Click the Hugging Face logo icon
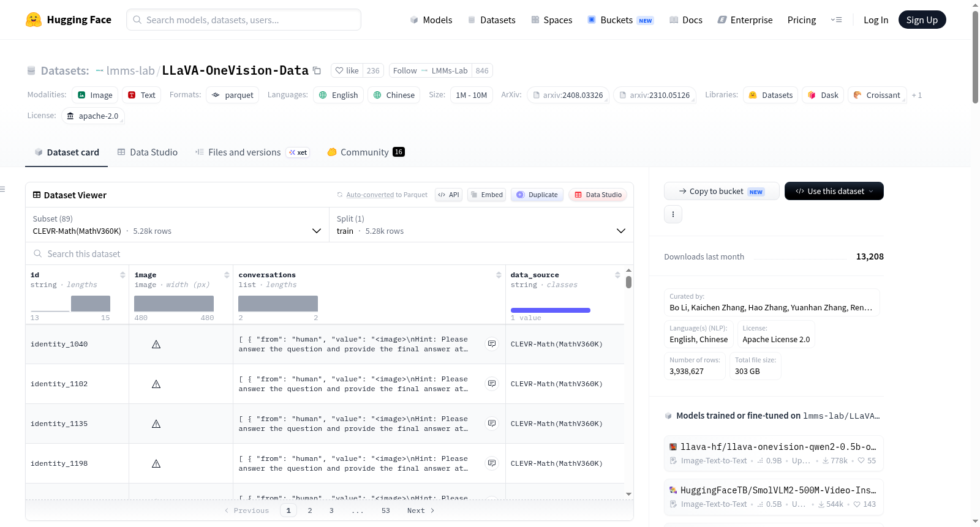 [x=34, y=20]
